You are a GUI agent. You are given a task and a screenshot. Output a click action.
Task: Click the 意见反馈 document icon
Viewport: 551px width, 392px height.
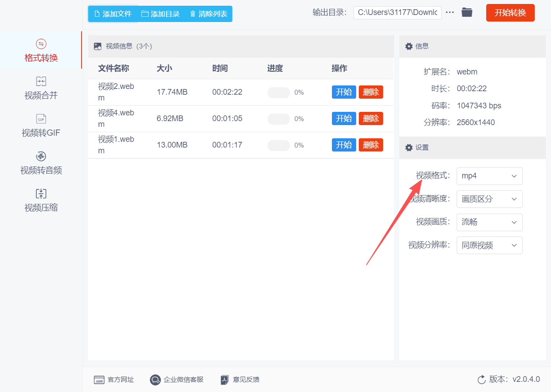pyautogui.click(x=225, y=380)
